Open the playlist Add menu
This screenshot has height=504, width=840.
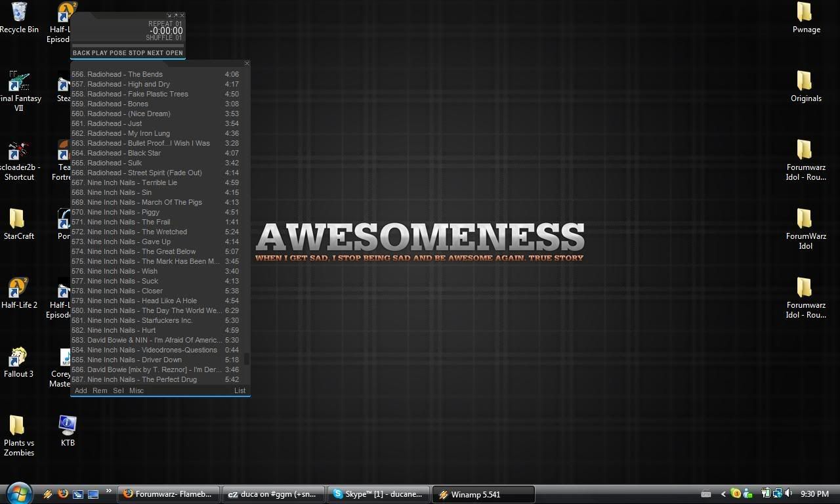(x=81, y=390)
